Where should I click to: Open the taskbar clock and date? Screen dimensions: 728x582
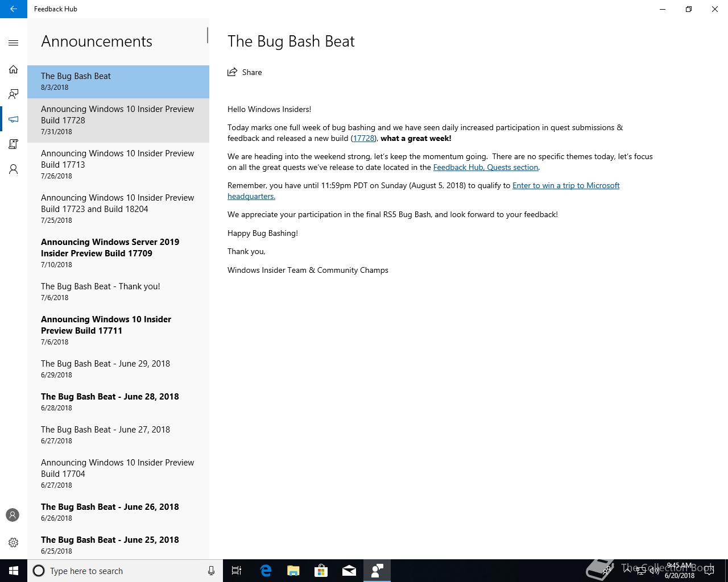coord(680,571)
